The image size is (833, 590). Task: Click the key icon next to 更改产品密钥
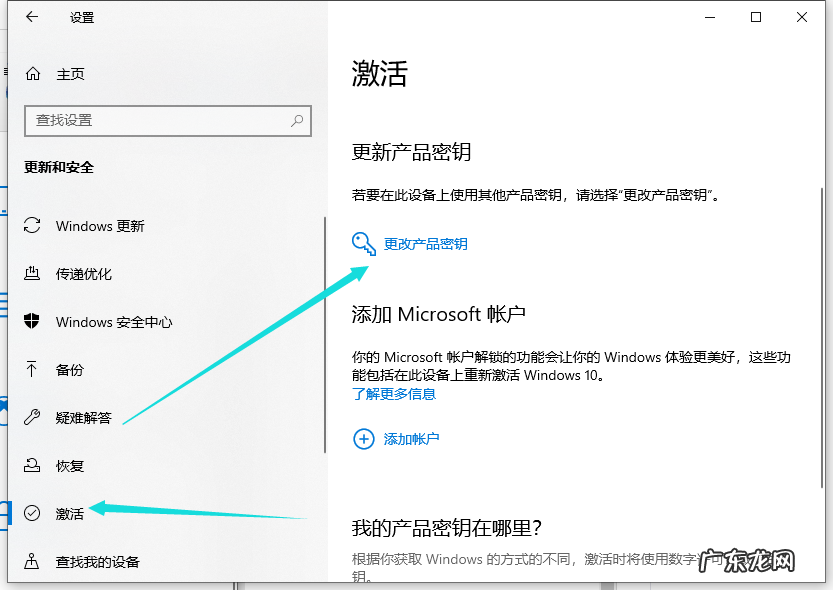(x=364, y=243)
